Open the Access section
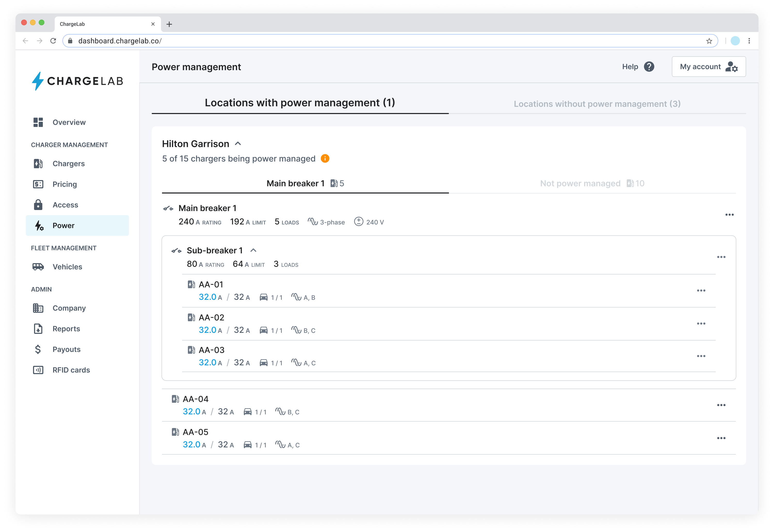The width and height of the screenshot is (774, 532). [65, 205]
